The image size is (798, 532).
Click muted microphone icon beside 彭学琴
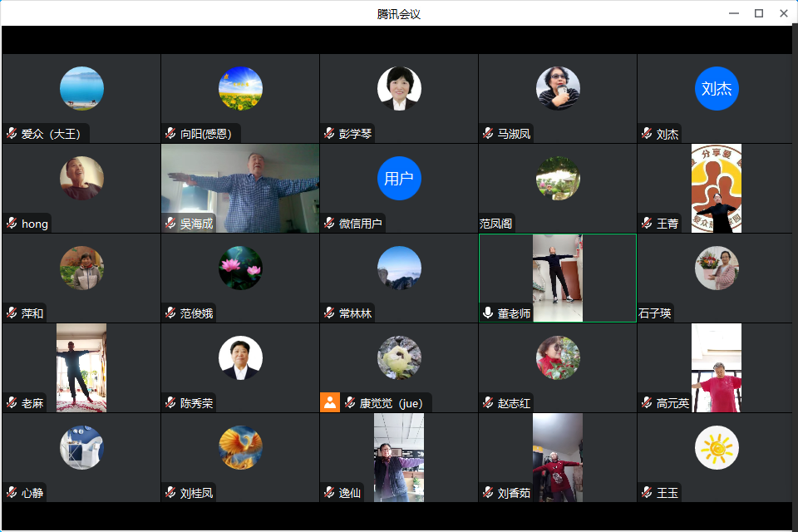(329, 134)
